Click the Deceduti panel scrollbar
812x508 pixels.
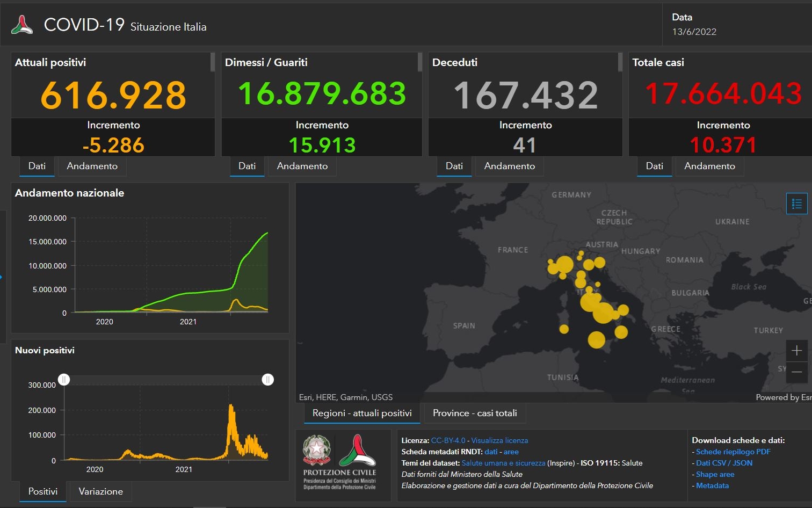click(x=620, y=62)
